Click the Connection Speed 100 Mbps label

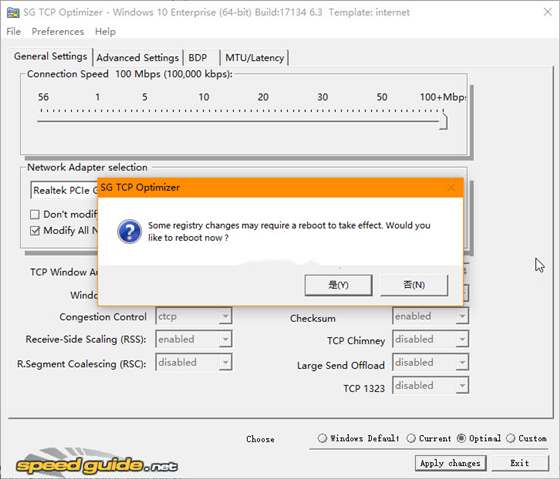[x=129, y=74]
